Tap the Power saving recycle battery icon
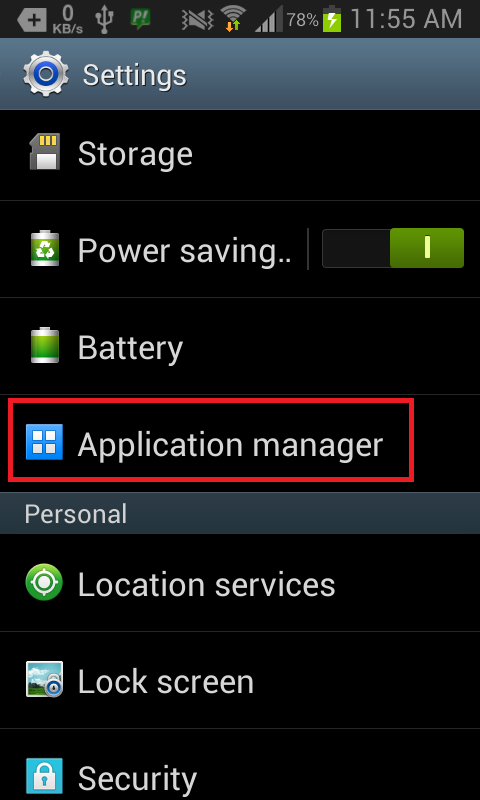Screen dimensions: 480x800 [44, 248]
